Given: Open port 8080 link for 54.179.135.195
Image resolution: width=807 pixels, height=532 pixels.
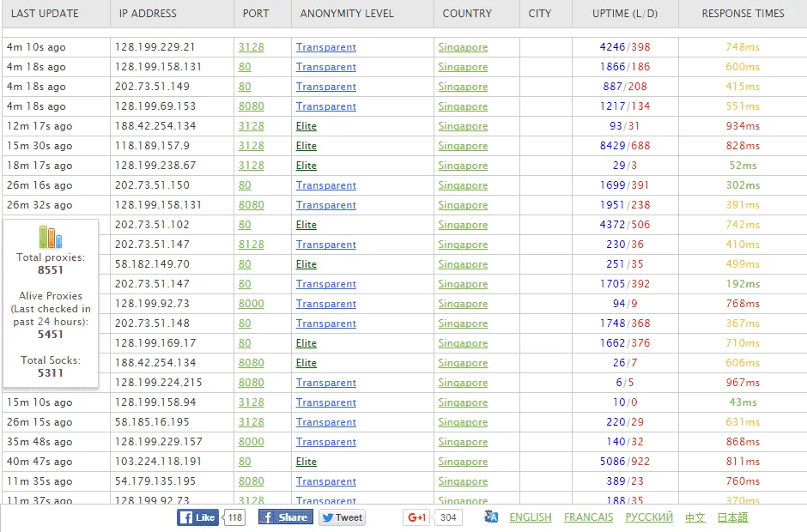Looking at the screenshot, I should 252,481.
